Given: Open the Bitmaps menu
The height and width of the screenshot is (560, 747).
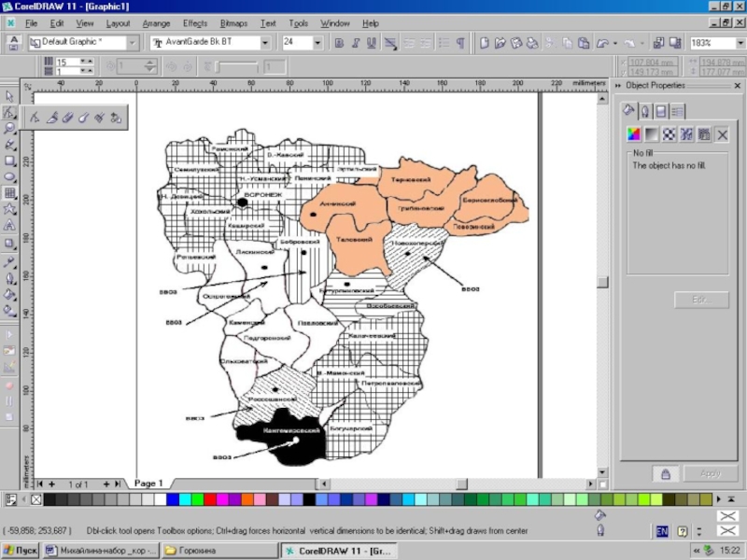Looking at the screenshot, I should pos(233,22).
